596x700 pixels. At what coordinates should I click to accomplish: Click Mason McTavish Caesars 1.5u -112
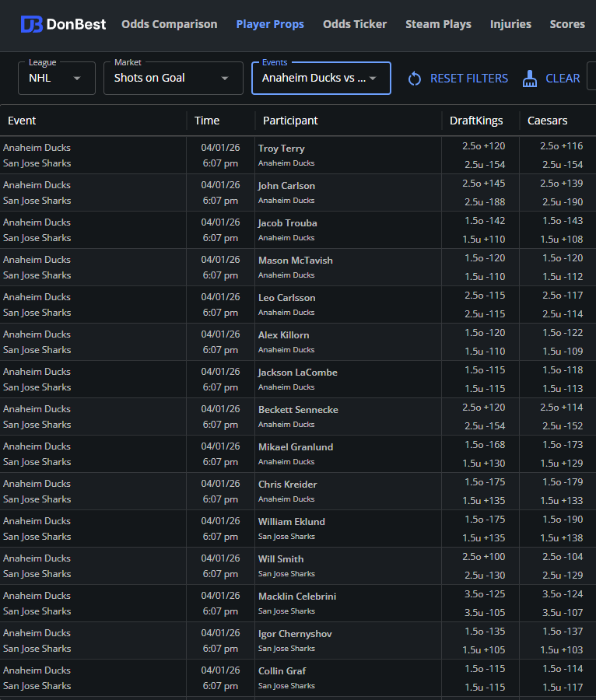(x=563, y=277)
